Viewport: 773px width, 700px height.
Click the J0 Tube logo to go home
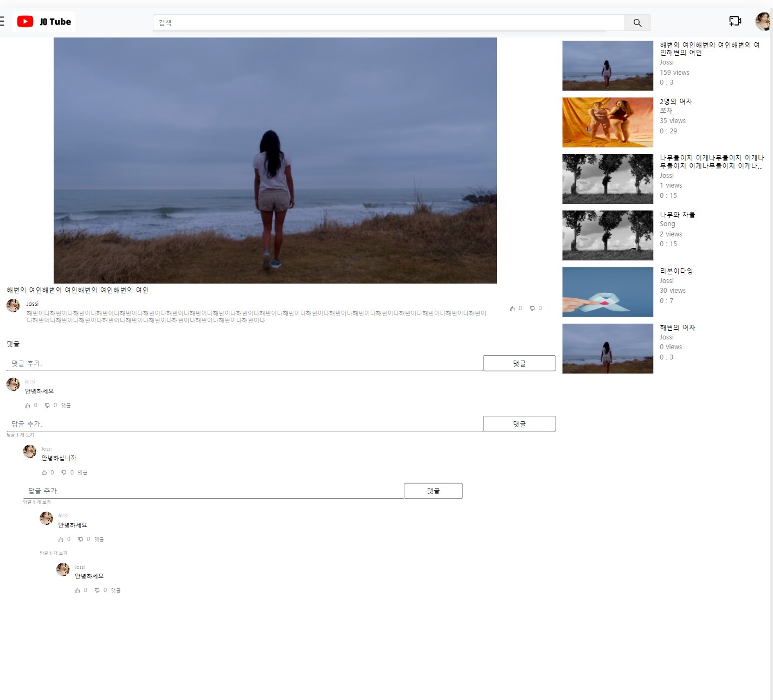pyautogui.click(x=43, y=22)
